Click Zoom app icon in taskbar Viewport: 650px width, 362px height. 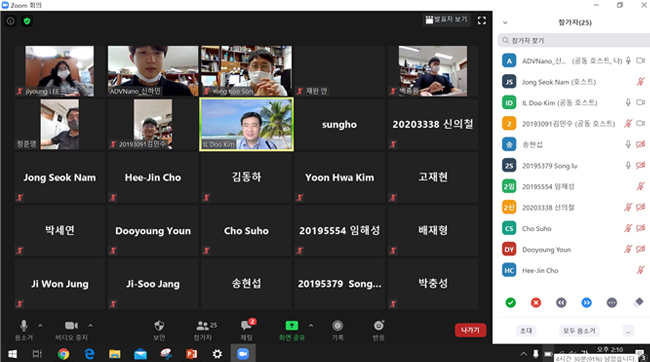tap(243, 354)
